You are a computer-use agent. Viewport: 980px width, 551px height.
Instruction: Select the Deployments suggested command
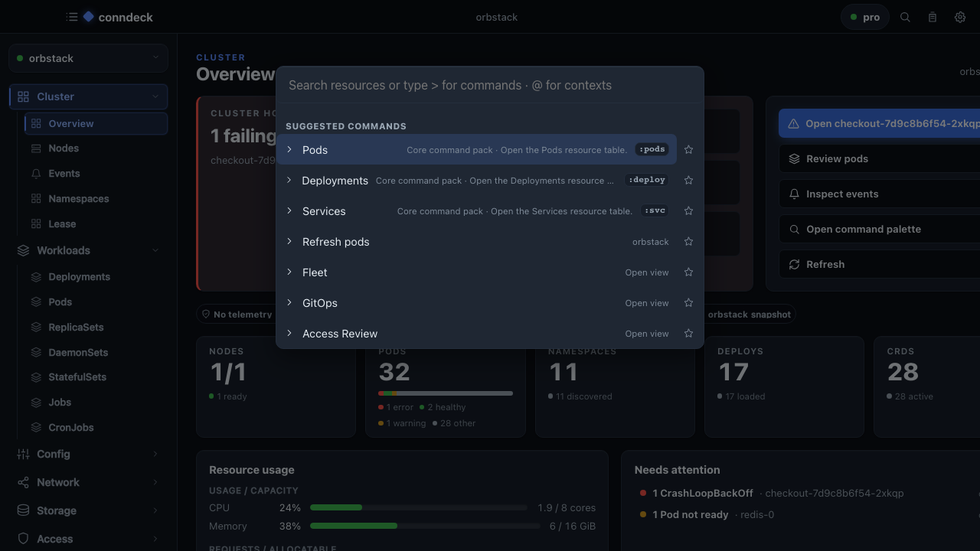tap(477, 181)
